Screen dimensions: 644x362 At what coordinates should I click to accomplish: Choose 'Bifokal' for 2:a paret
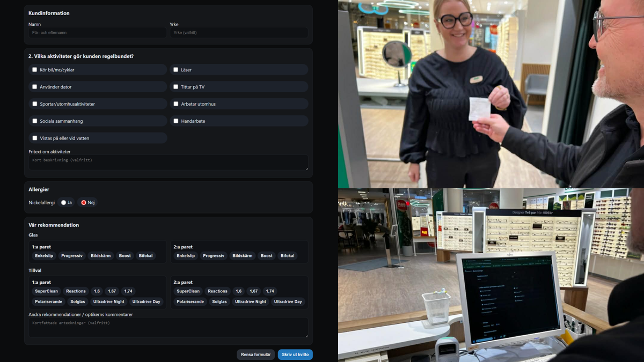pyautogui.click(x=287, y=256)
